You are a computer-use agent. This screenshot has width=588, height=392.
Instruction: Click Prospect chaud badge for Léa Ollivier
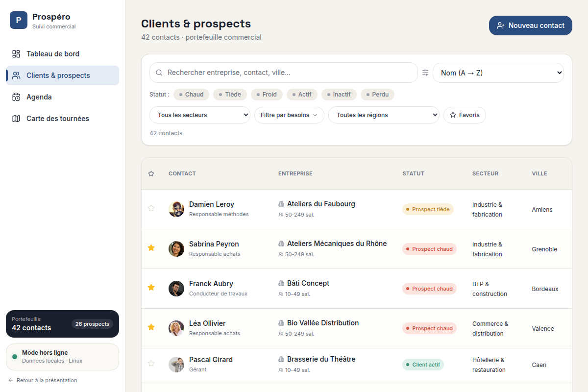pyautogui.click(x=429, y=328)
